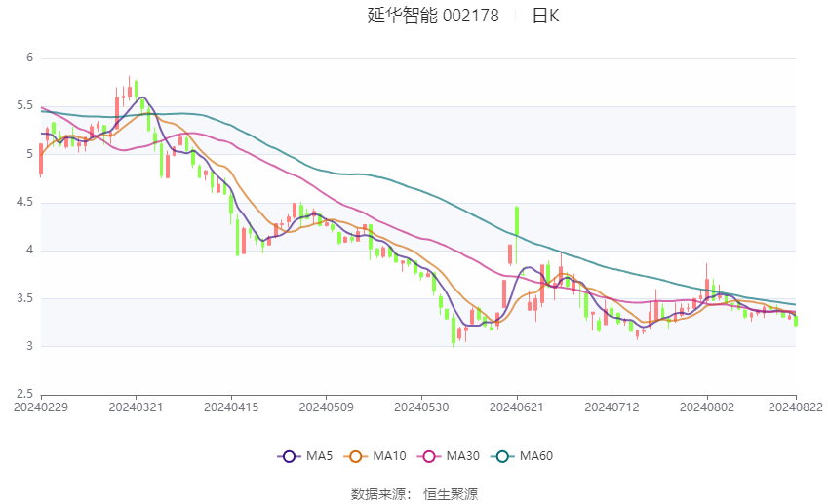Select the 20240509 x-axis date marker

[x=326, y=407]
